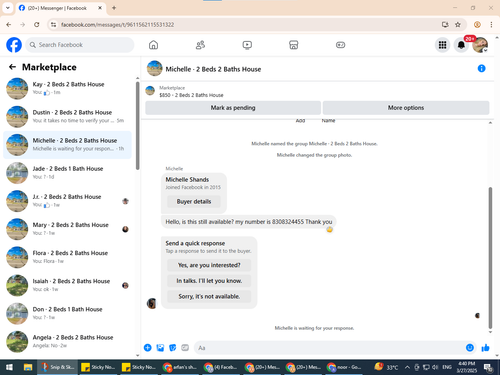The height and width of the screenshot is (375, 500).
Task: Open Mary - 2 Beds 2 Baths House chat
Action: click(x=67, y=229)
